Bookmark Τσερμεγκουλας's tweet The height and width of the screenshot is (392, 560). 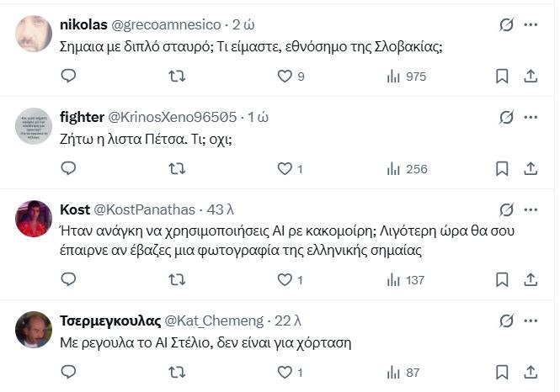coord(502,373)
